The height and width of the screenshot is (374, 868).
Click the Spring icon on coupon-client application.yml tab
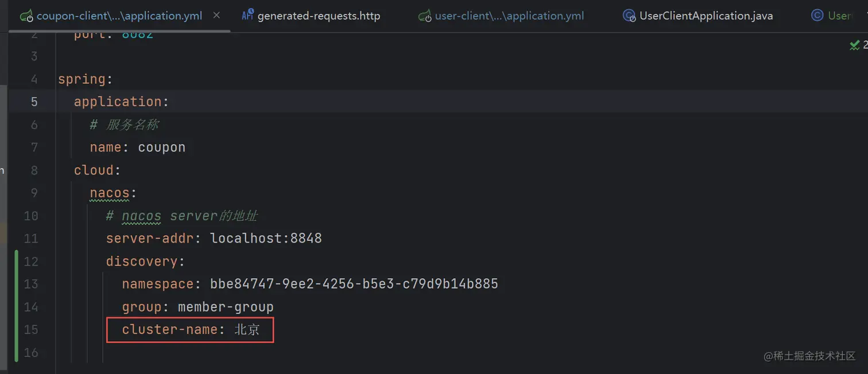pyautogui.click(x=26, y=15)
